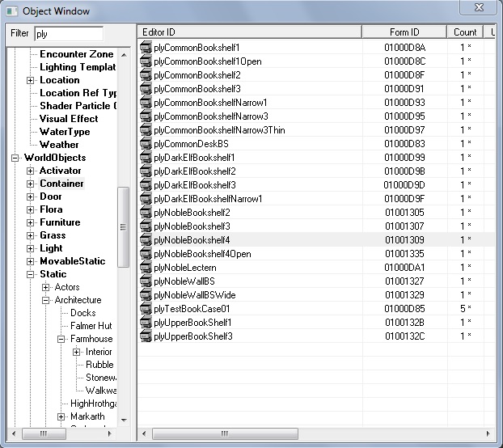Expand the Markarth tree node

(61, 416)
